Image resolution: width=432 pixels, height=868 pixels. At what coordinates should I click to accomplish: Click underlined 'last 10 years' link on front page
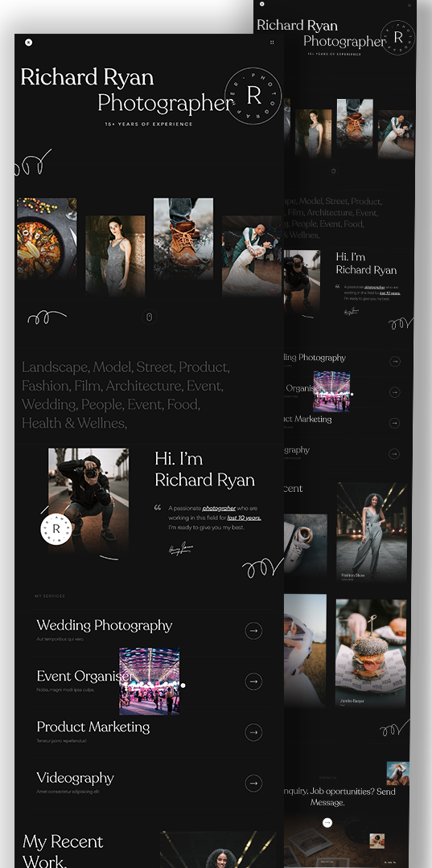tap(245, 518)
